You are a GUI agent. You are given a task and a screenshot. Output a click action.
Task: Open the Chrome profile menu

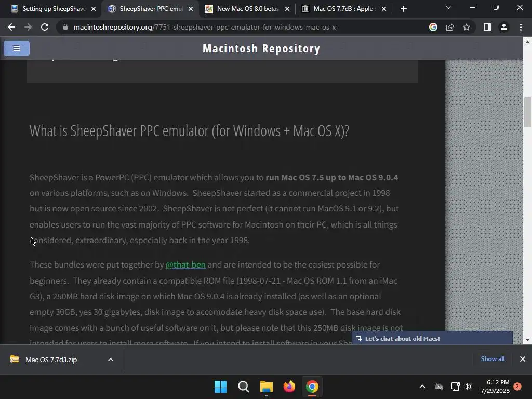[x=504, y=27]
